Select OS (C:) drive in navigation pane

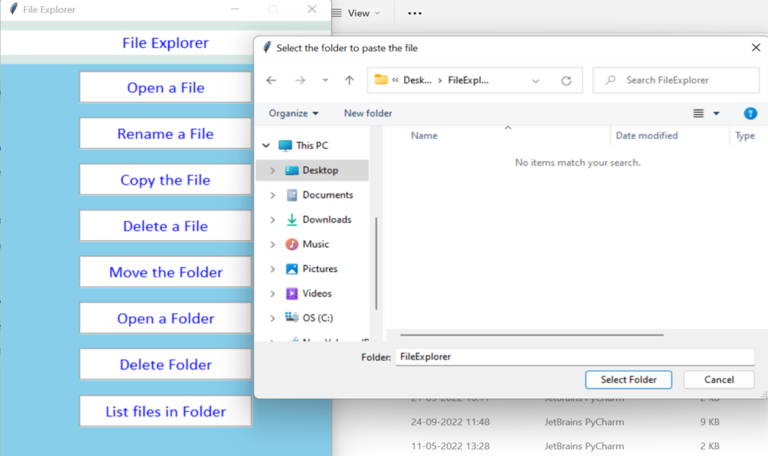tap(317, 318)
